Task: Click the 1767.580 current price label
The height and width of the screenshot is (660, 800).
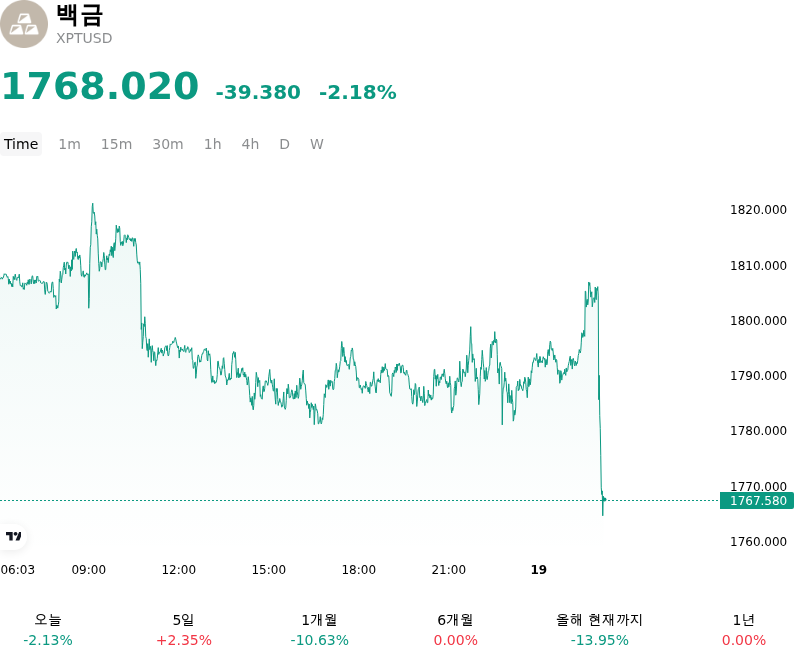Action: 757,501
